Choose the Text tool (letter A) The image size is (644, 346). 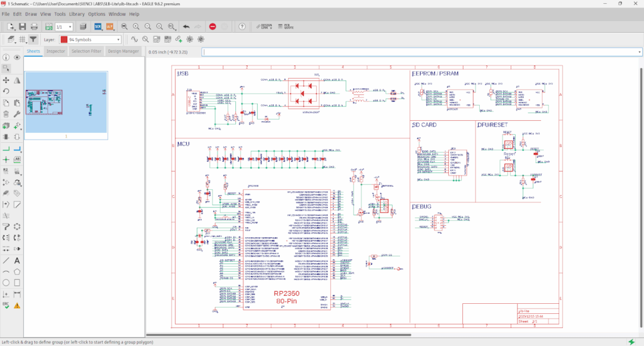pyautogui.click(x=17, y=260)
